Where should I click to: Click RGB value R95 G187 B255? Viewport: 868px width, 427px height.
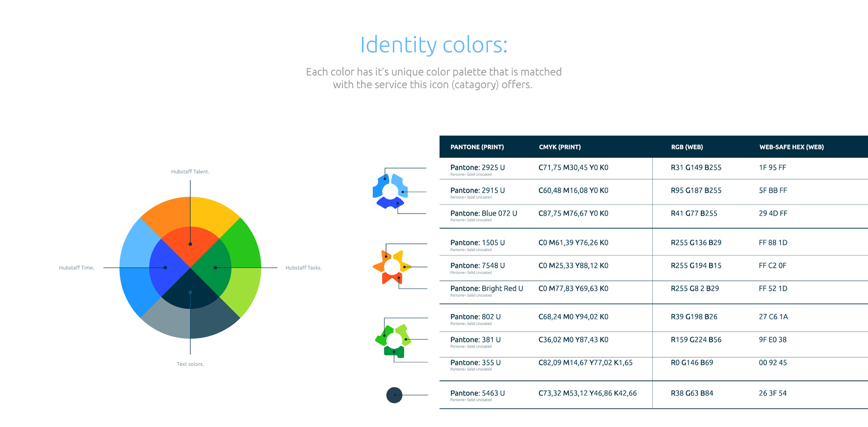click(x=696, y=190)
